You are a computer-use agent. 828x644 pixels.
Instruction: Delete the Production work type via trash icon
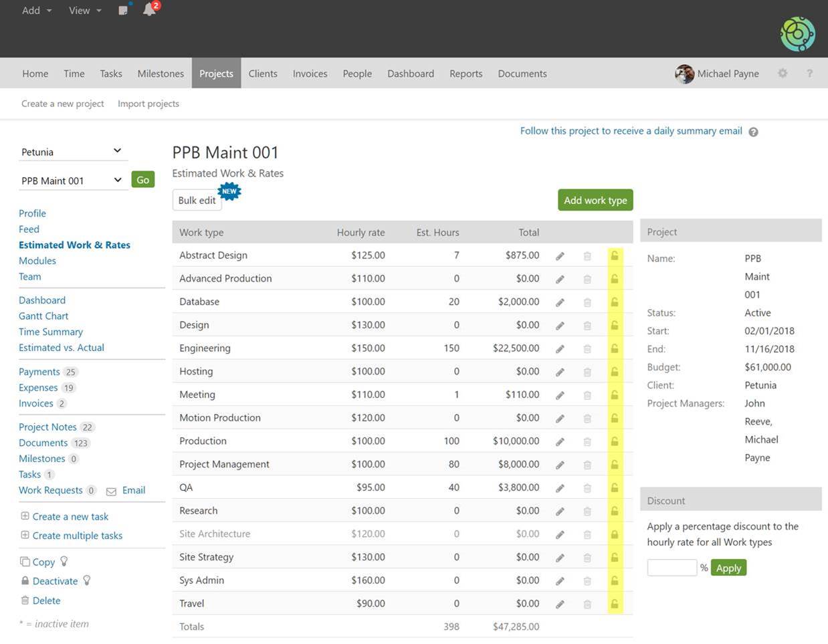point(587,441)
